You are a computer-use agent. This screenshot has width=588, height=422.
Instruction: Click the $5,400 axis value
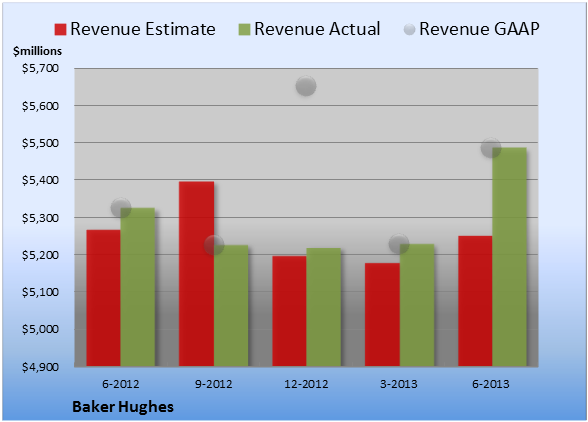point(40,180)
